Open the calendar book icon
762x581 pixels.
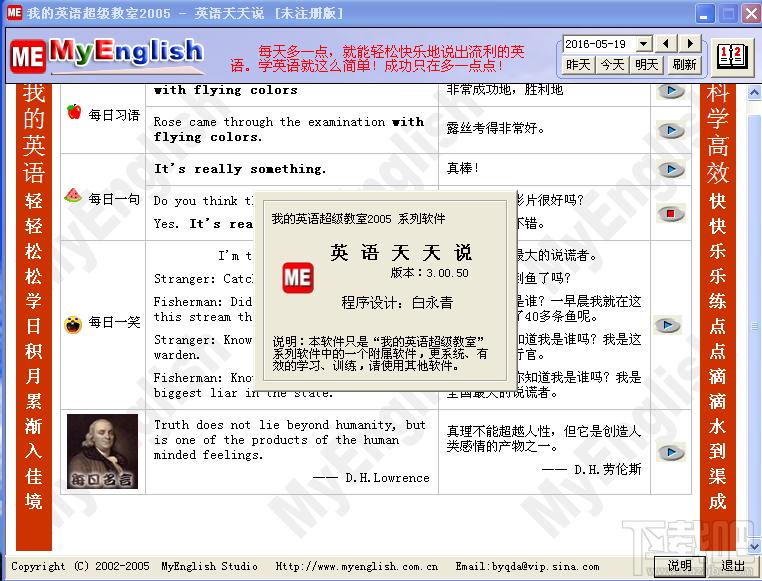[732, 54]
